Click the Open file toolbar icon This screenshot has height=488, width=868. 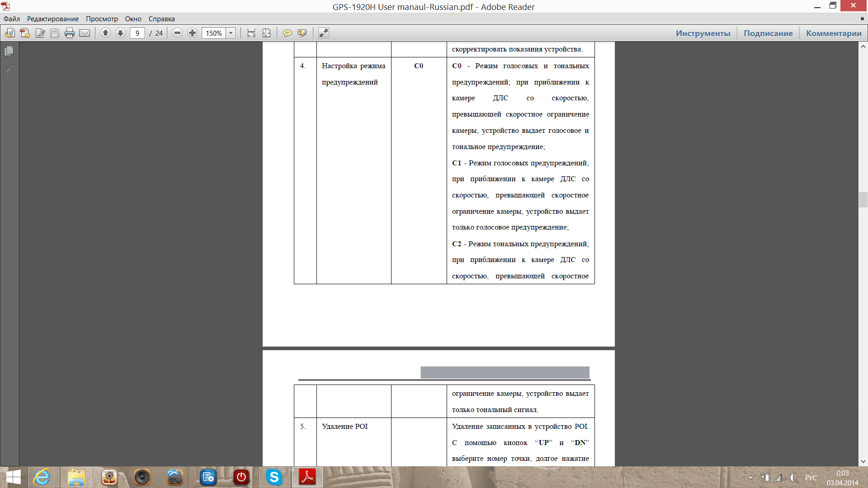coord(10,33)
